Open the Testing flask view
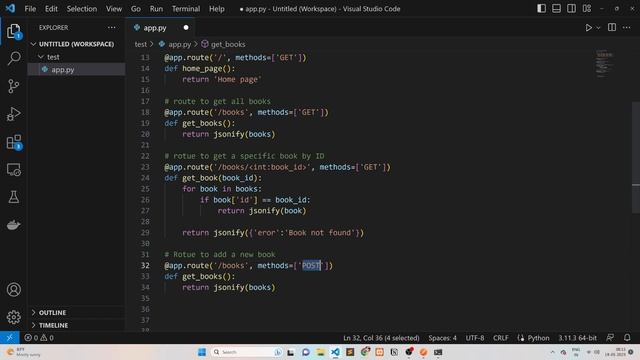The height and width of the screenshot is (360, 640). coord(13,197)
